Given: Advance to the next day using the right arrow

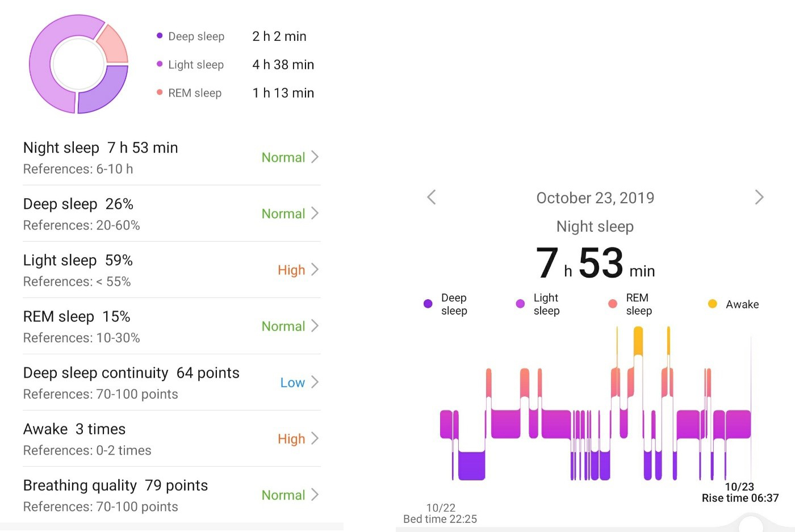Looking at the screenshot, I should 759,197.
